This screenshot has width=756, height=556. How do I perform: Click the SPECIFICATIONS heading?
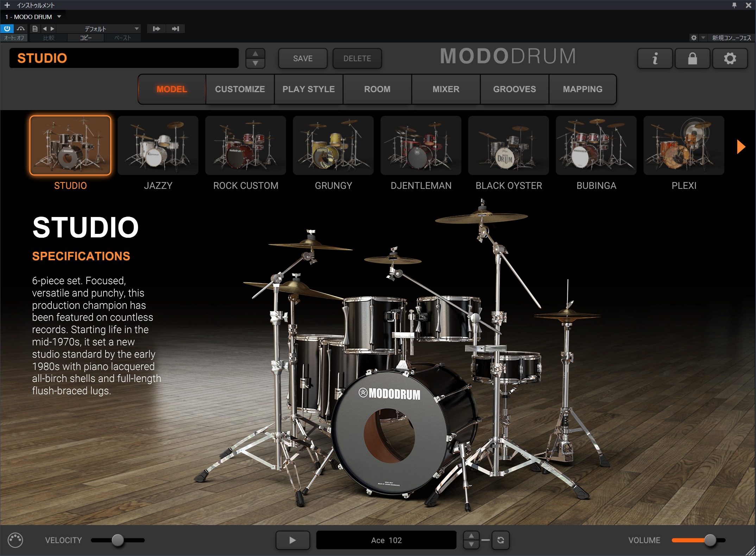[x=81, y=256]
